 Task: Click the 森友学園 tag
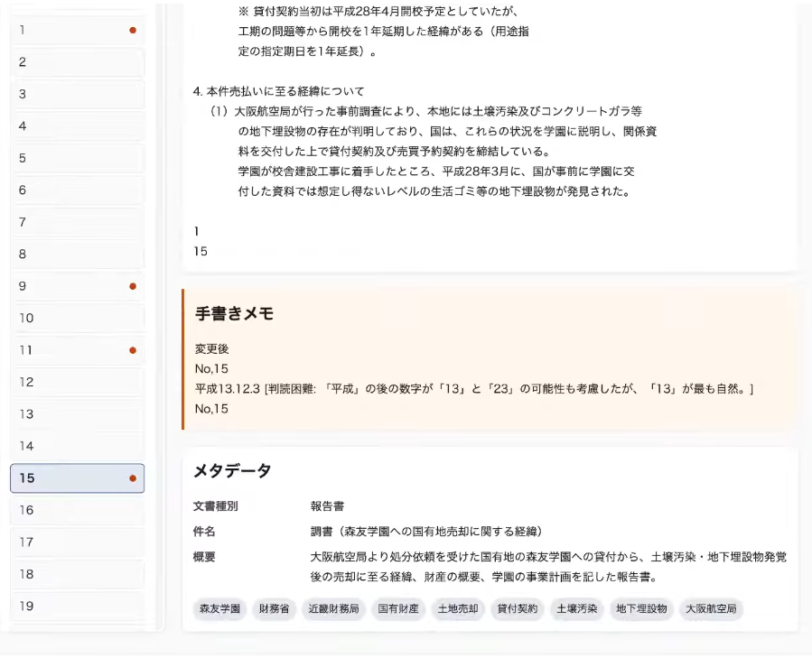click(x=219, y=609)
